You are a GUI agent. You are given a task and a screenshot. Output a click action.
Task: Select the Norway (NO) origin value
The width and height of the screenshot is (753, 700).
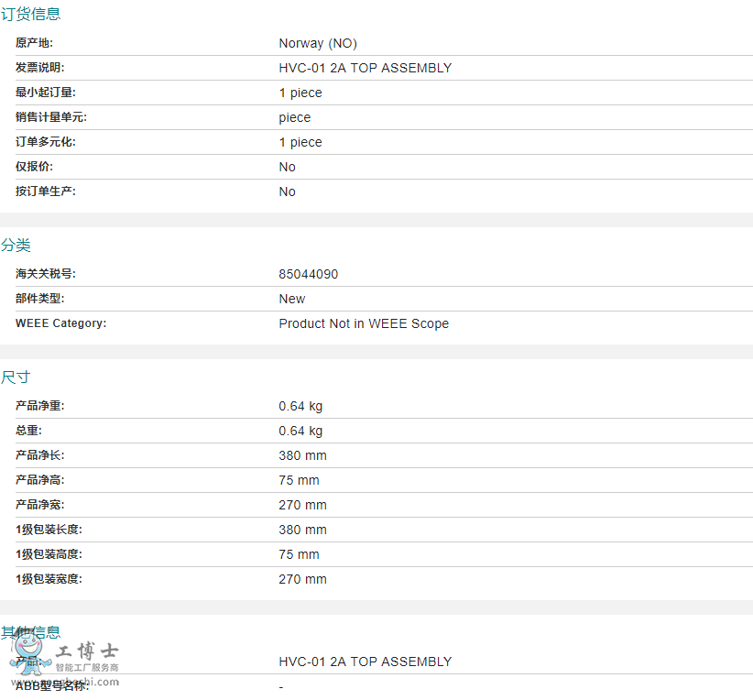(318, 43)
